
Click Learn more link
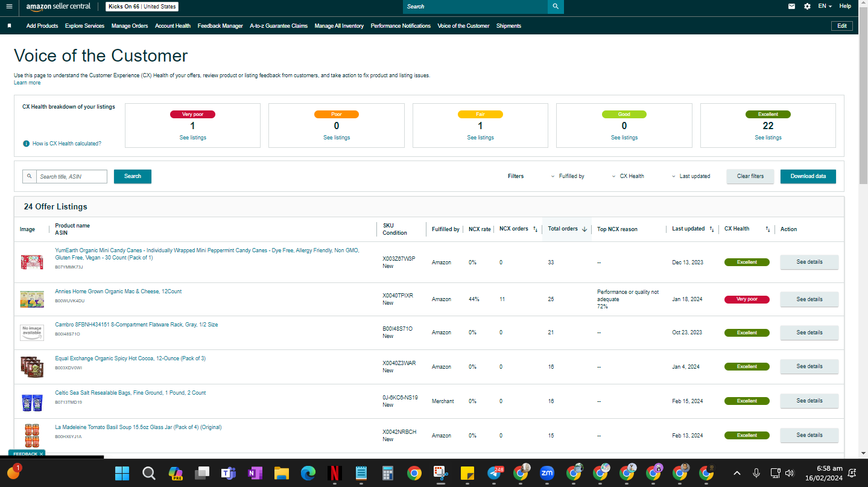click(27, 83)
